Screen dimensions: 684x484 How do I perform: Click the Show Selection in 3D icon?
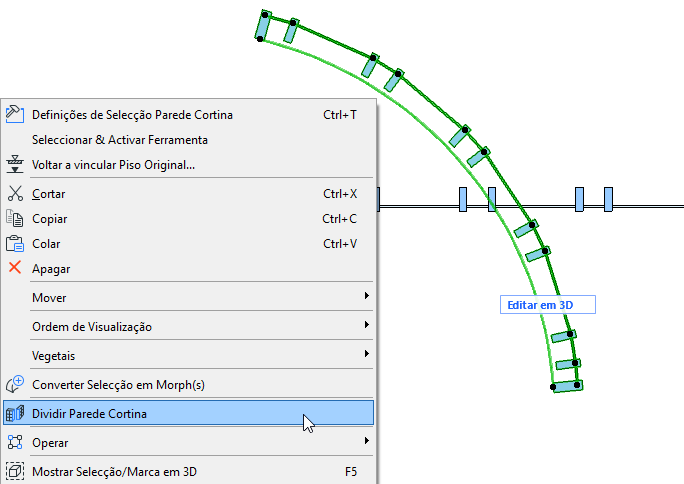pyautogui.click(x=15, y=471)
